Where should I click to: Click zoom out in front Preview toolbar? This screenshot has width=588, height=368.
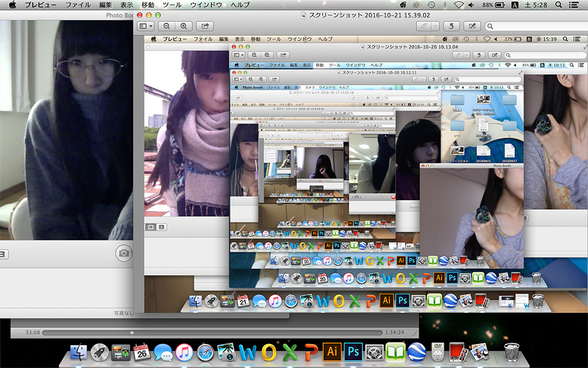pos(167,26)
